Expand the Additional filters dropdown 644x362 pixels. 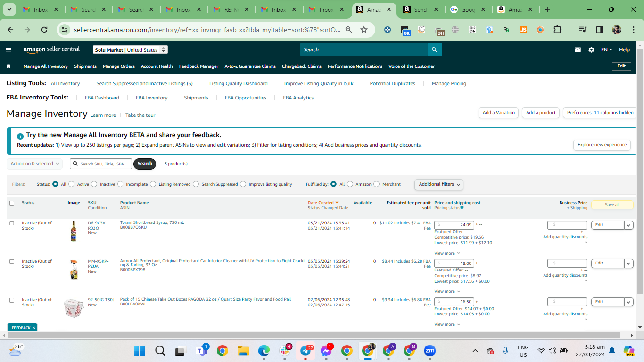[439, 184]
